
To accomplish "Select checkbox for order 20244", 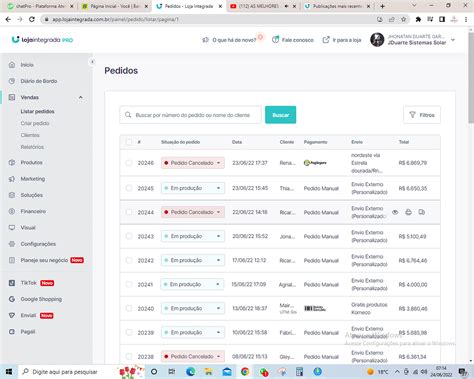I will (129, 212).
